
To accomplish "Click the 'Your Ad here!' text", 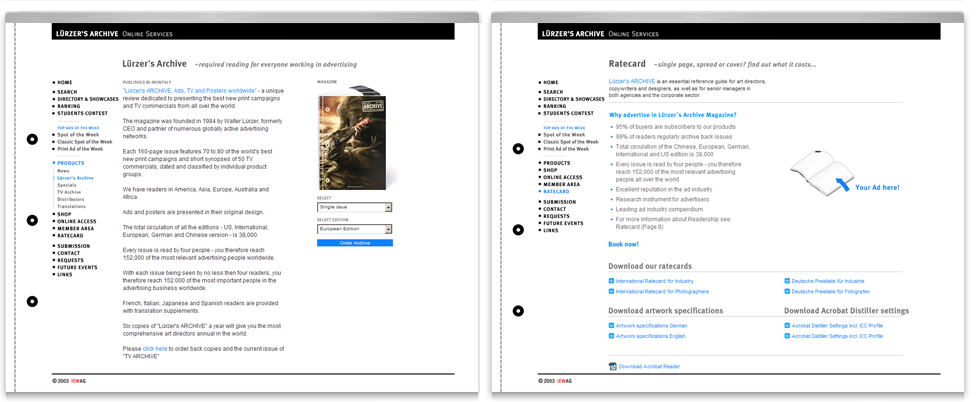I will 877,187.
